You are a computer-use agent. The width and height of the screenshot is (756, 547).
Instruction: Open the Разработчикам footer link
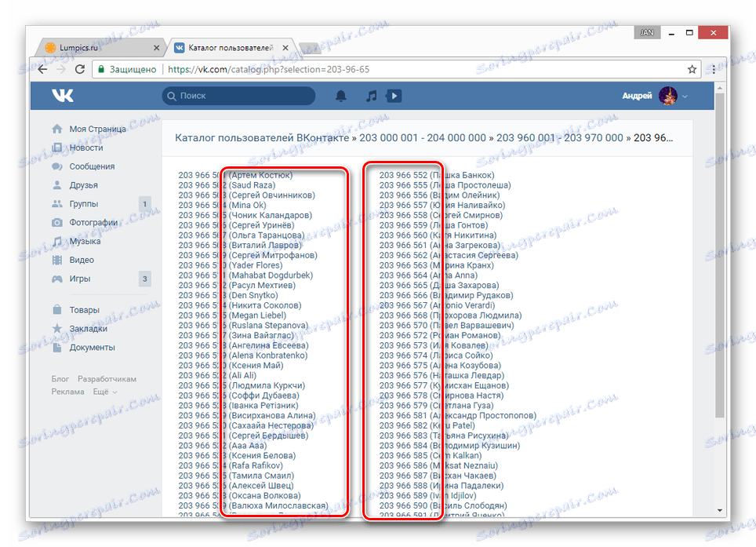pos(107,379)
